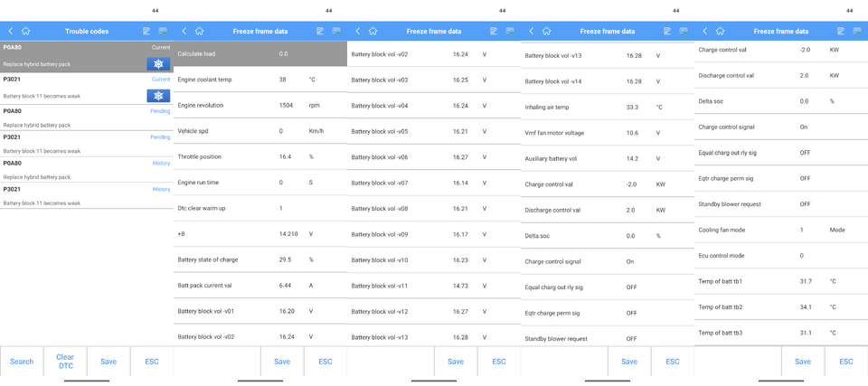Select the Engine run time row
Viewport: 868px width, 386px height.
[260, 183]
